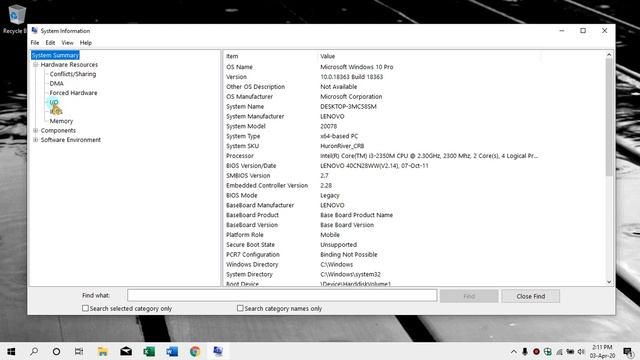Click the disabled Find button
The image size is (640, 360).
click(x=469, y=296)
